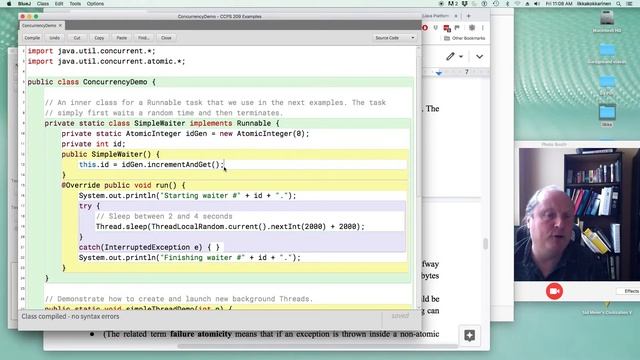The image size is (640, 360).
Task: Open the Macintosh HD desktop icon
Action: [607, 21]
